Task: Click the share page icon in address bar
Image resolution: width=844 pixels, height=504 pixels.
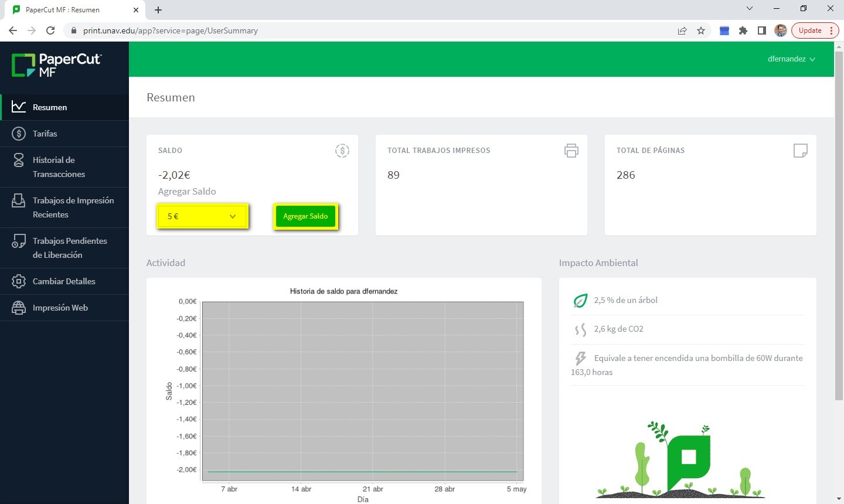Action: click(682, 30)
